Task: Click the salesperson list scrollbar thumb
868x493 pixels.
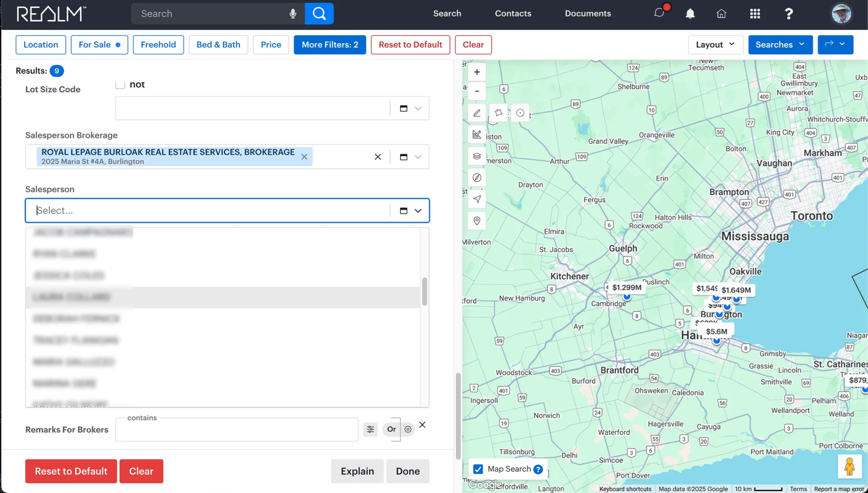Action: pos(424,291)
